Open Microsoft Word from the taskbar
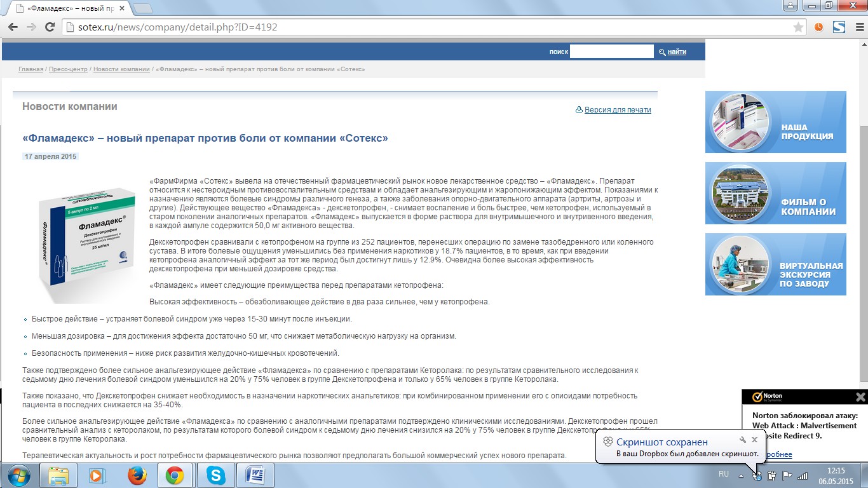 point(255,475)
